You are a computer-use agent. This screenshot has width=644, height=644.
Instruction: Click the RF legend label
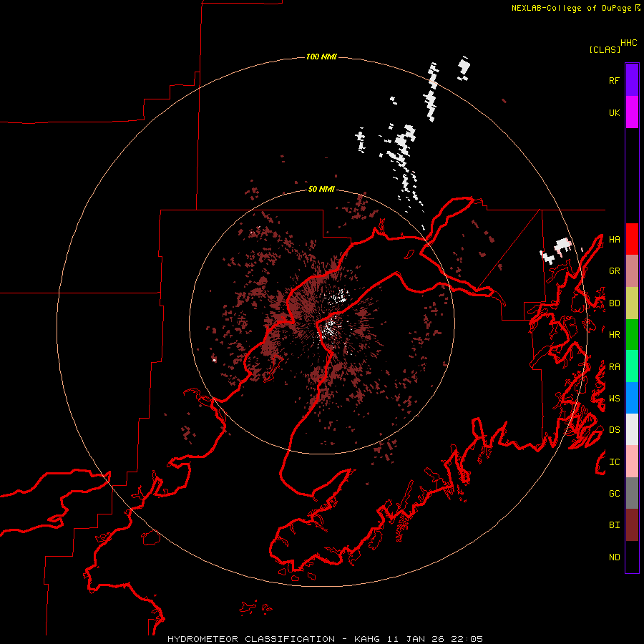(614, 80)
